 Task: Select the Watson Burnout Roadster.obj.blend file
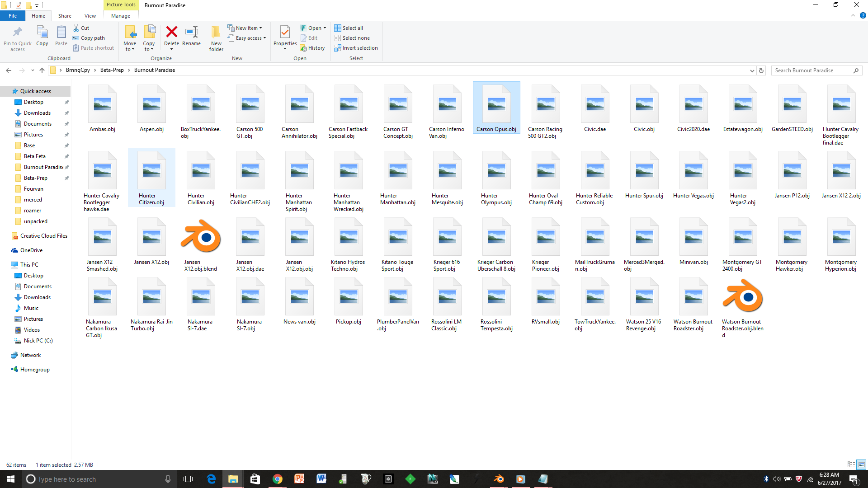pyautogui.click(x=743, y=308)
